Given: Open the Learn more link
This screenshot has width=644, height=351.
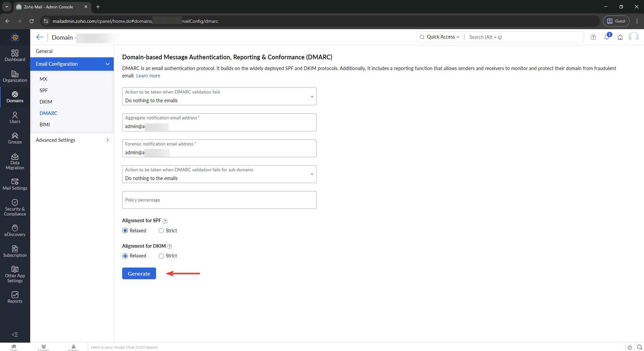Looking at the screenshot, I should coord(148,76).
